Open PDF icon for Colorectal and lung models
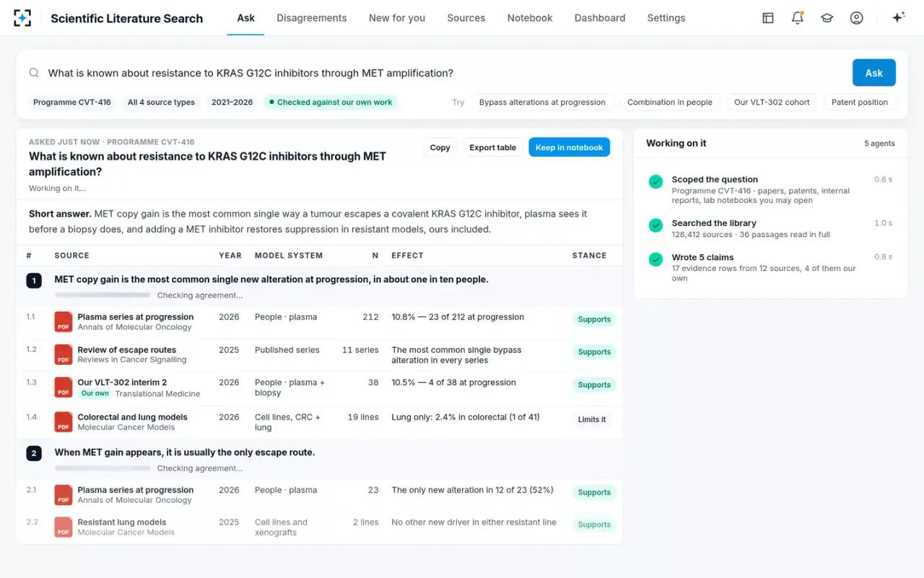 [64, 422]
